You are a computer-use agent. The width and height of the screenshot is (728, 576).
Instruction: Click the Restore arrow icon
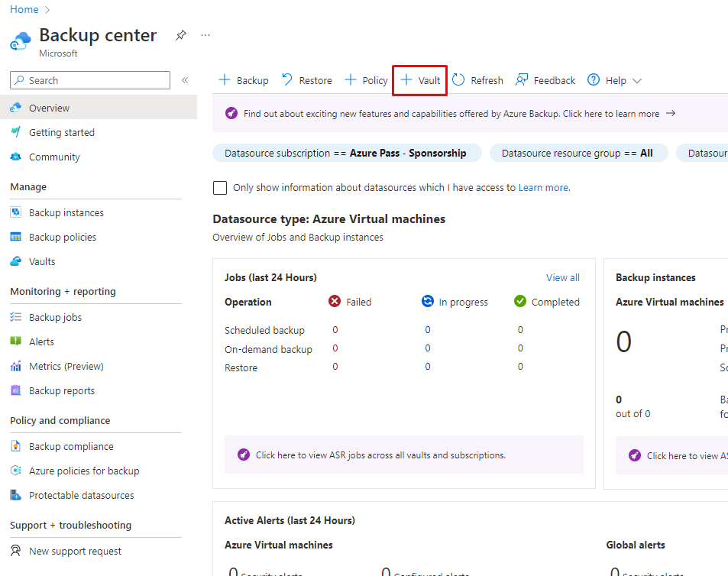[x=287, y=80]
